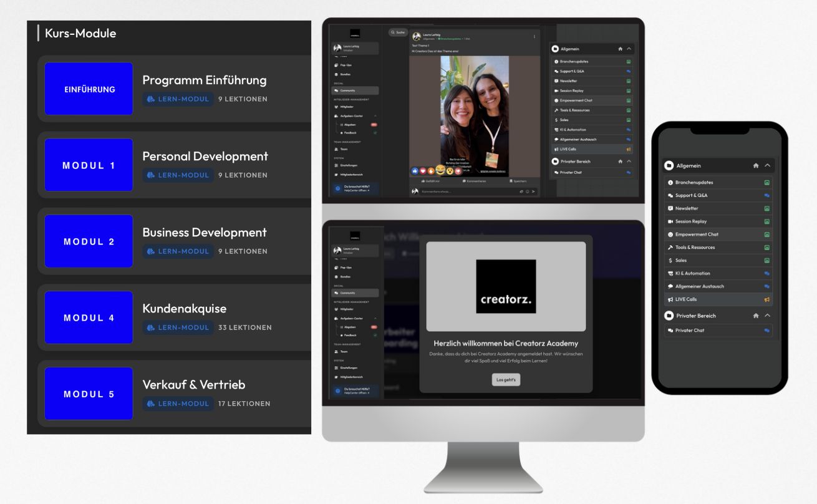Collapse Aufgaben-Center chevron in upper monitor sidebar
Viewport: 817px width, 504px height.
click(x=375, y=116)
